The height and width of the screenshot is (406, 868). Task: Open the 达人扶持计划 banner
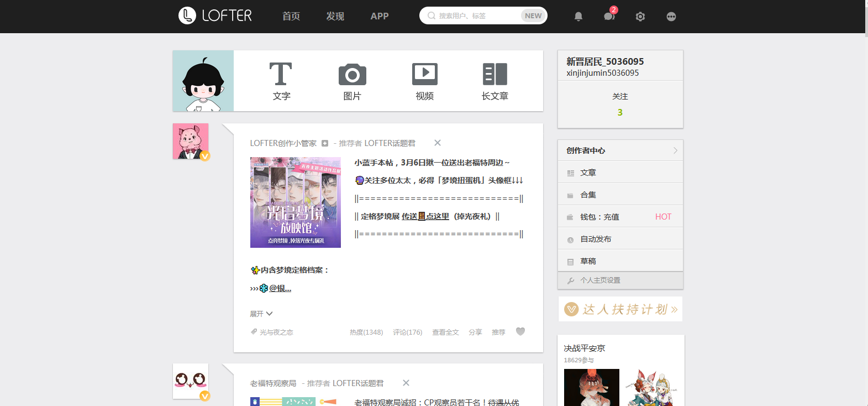click(x=620, y=309)
